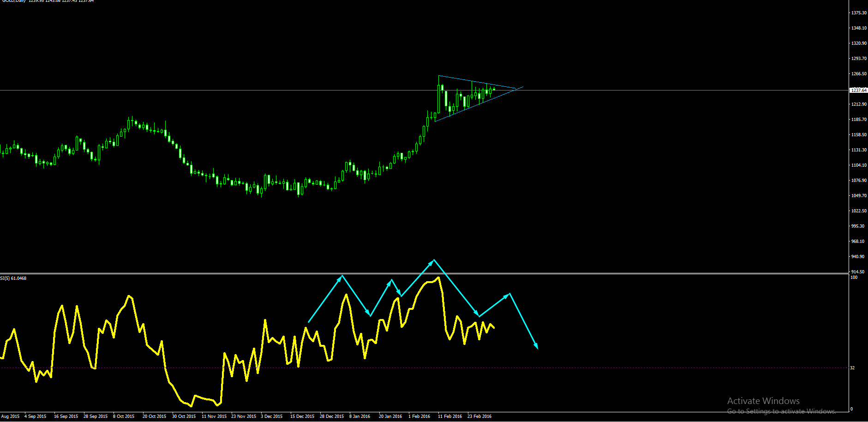Click the 1104.10 price axis label
Screen dimensions: 868x422
pos(859,165)
